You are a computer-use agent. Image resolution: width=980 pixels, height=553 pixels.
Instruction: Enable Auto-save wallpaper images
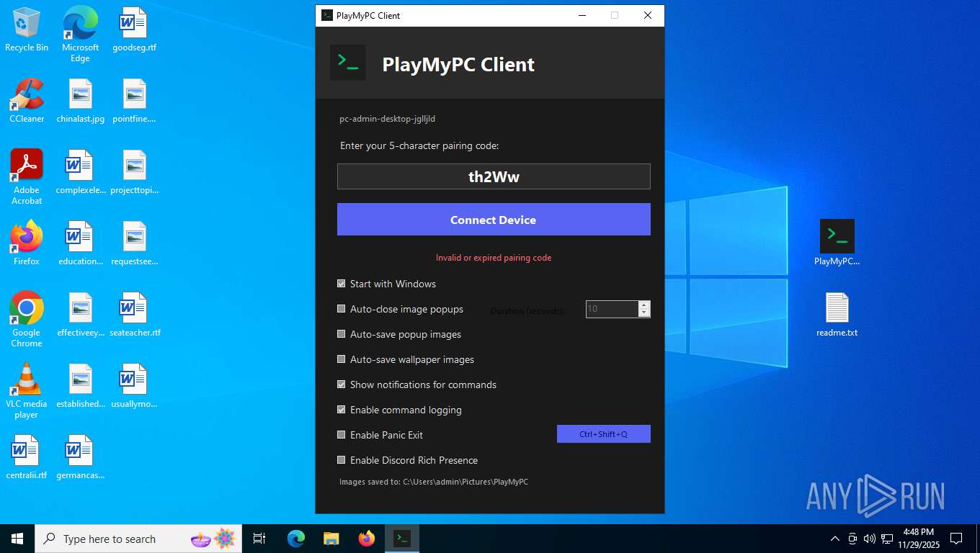pyautogui.click(x=342, y=359)
